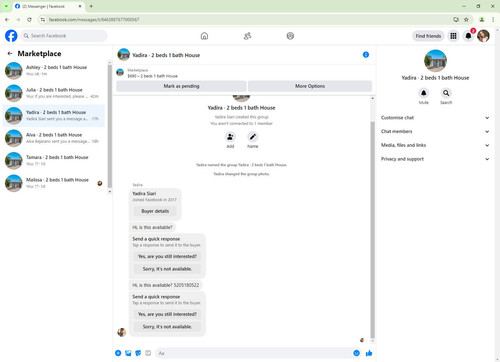Click More Options button
The height and width of the screenshot is (362, 500).
tap(310, 86)
